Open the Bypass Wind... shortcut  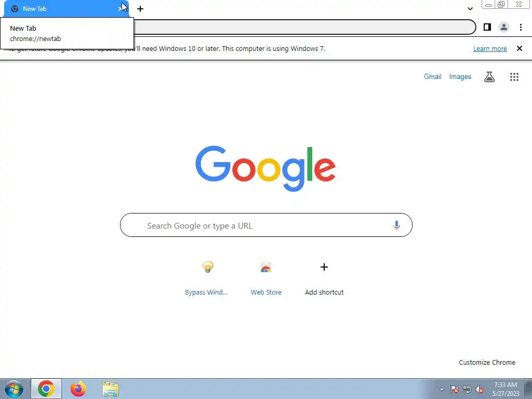207,277
